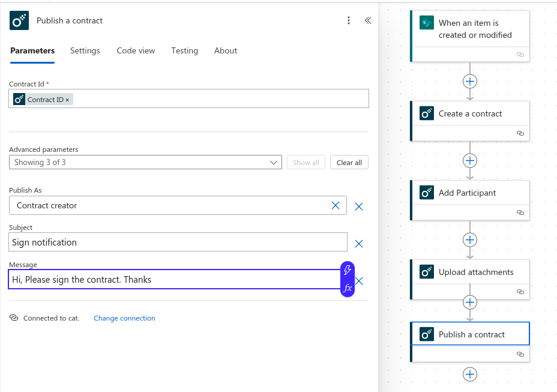557x392 pixels.
Task: Select the Add Participant step title
Action: (467, 193)
